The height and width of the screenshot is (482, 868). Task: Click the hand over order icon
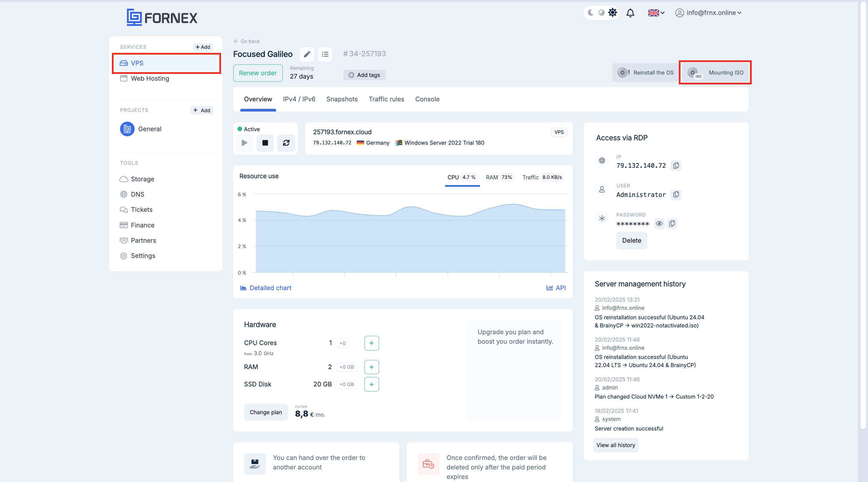point(255,464)
